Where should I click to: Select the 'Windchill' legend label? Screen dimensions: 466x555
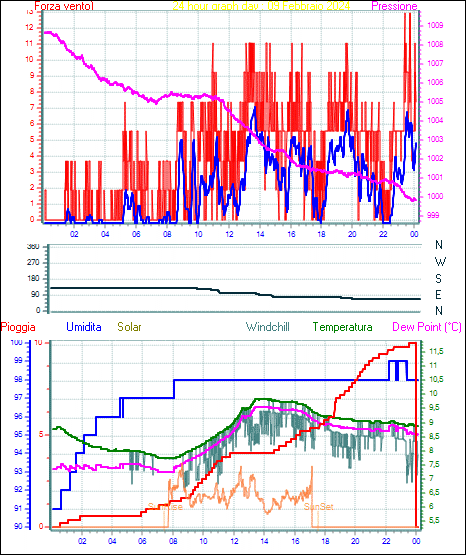[x=268, y=327]
